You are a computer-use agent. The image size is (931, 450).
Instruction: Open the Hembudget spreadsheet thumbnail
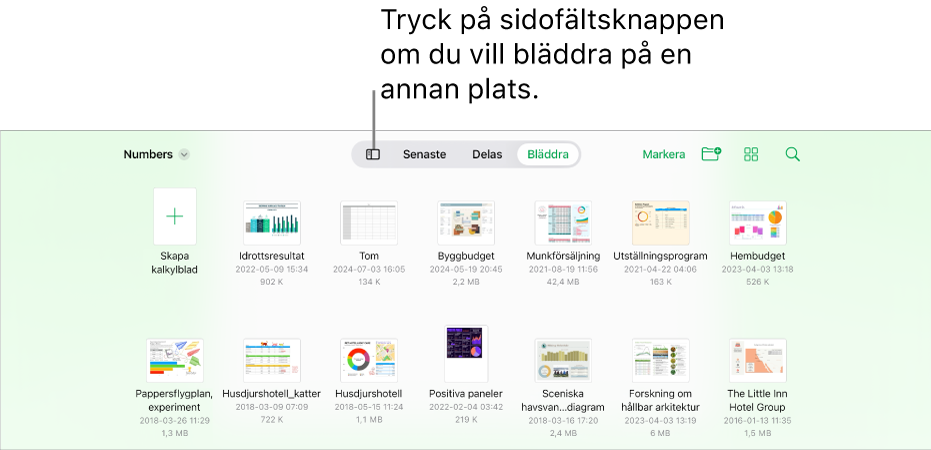(x=758, y=223)
